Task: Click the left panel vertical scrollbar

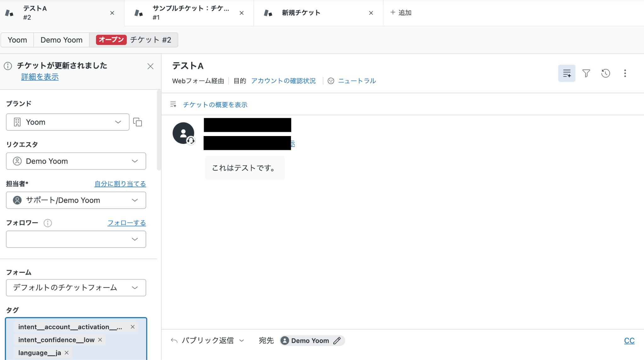Action: [x=159, y=130]
